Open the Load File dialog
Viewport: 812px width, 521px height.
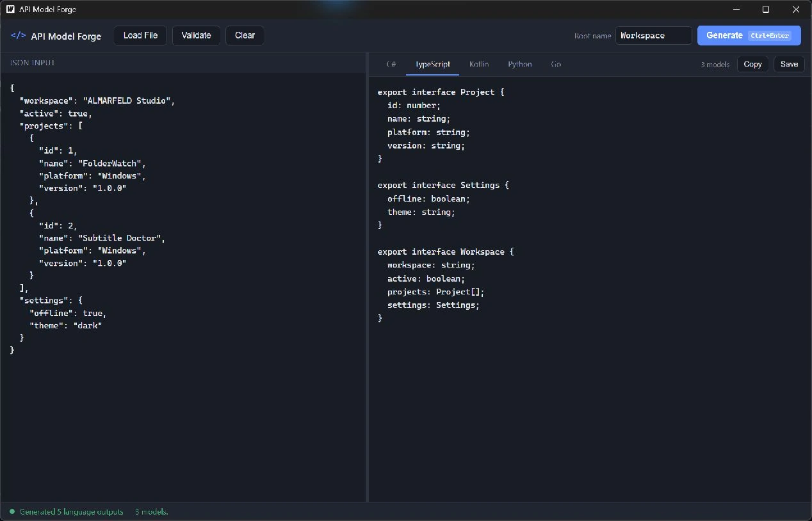click(x=140, y=35)
